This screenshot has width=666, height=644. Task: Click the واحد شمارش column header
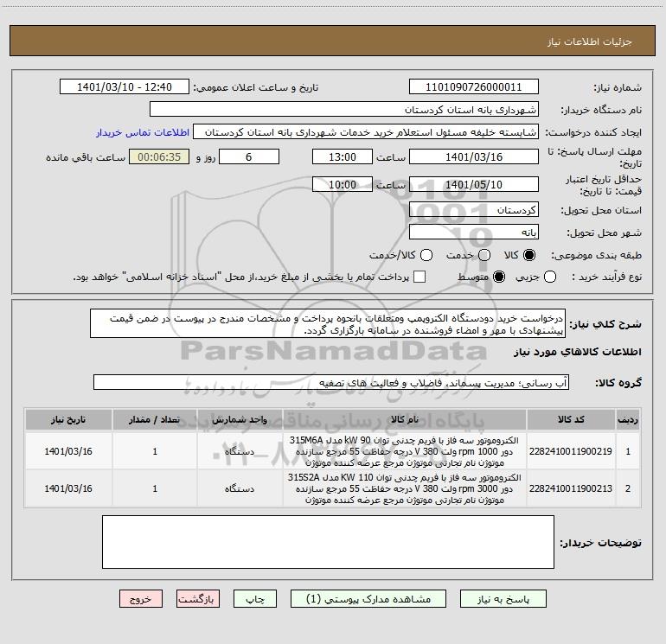coord(240,420)
